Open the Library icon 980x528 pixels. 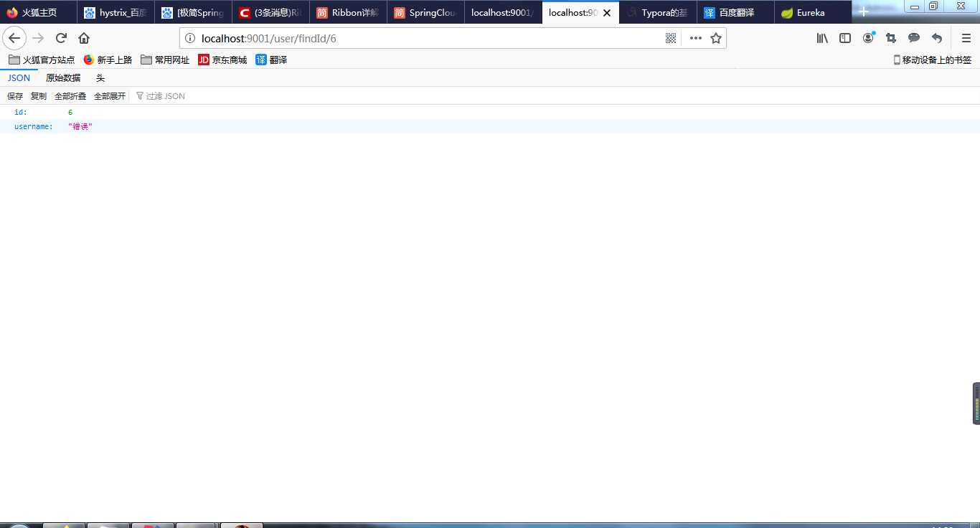coord(822,38)
